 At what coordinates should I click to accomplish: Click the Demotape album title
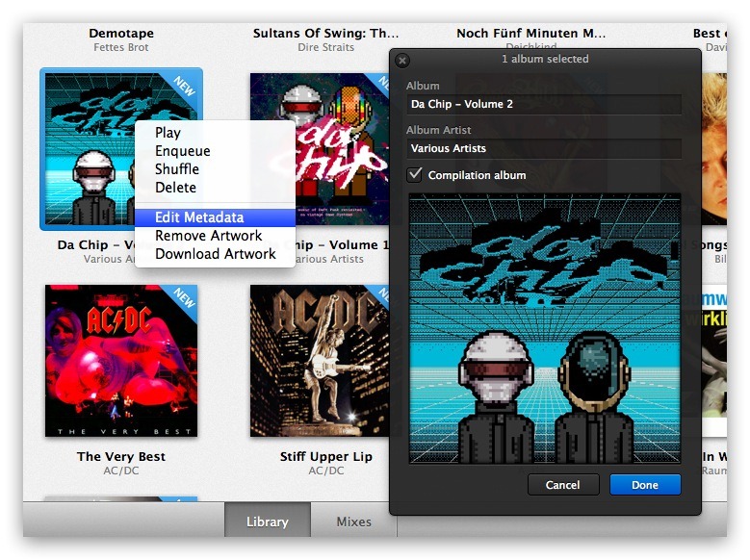[x=121, y=33]
